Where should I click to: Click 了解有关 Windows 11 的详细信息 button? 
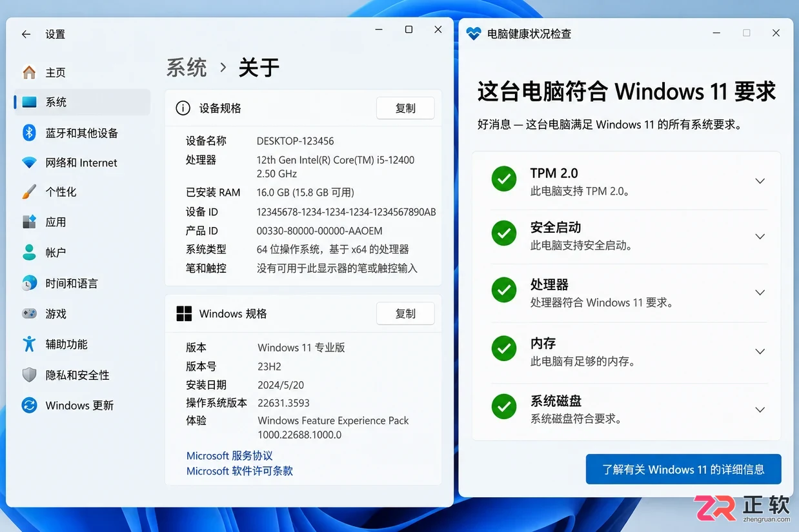pos(683,469)
